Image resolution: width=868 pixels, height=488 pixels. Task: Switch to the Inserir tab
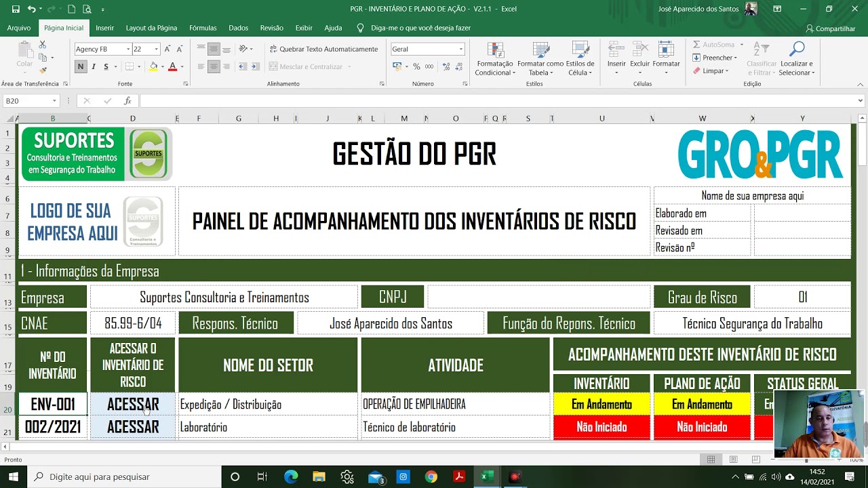pos(104,28)
